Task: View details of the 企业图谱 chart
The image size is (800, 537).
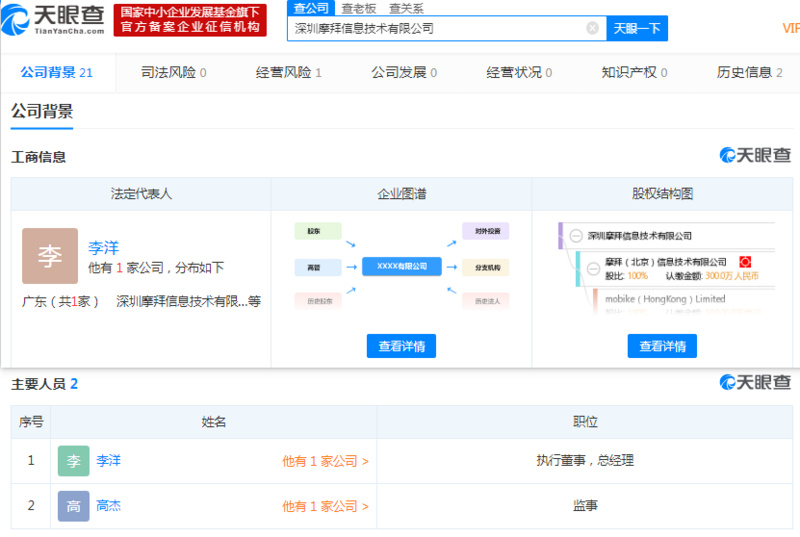Action: click(401, 346)
